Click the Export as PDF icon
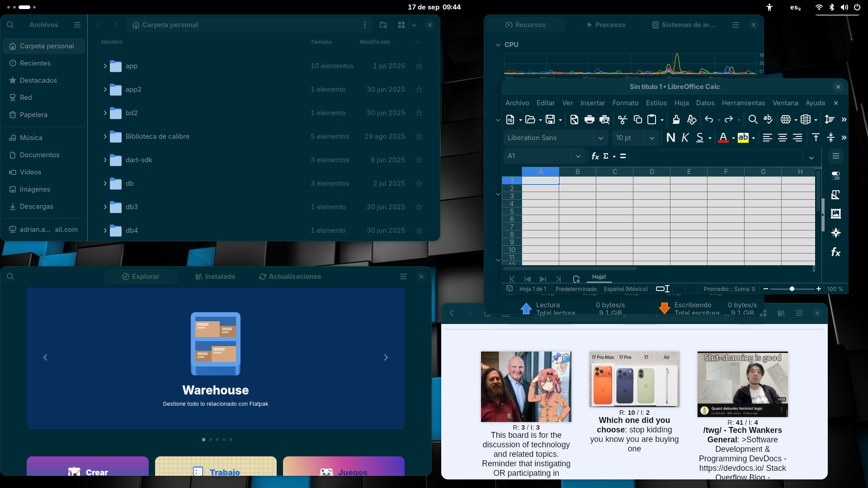 point(574,120)
